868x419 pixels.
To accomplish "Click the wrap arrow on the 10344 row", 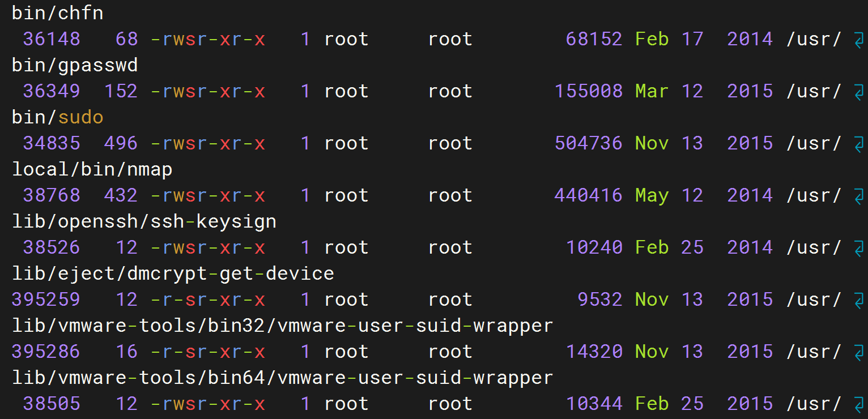I will pos(858,404).
